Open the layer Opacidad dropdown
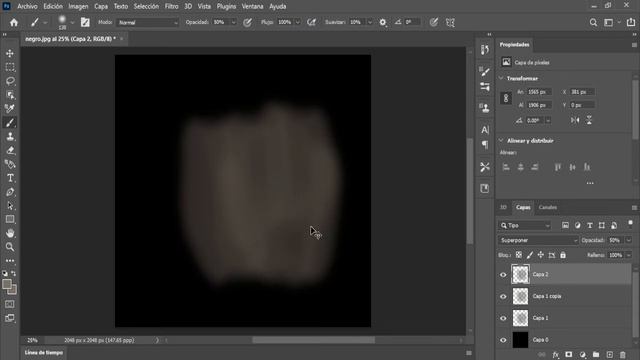 click(x=629, y=240)
